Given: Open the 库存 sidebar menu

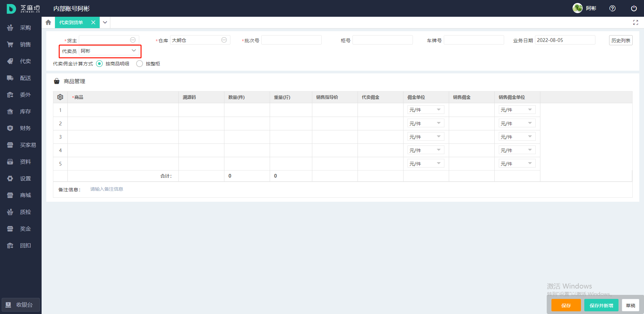Looking at the screenshot, I should [20, 112].
